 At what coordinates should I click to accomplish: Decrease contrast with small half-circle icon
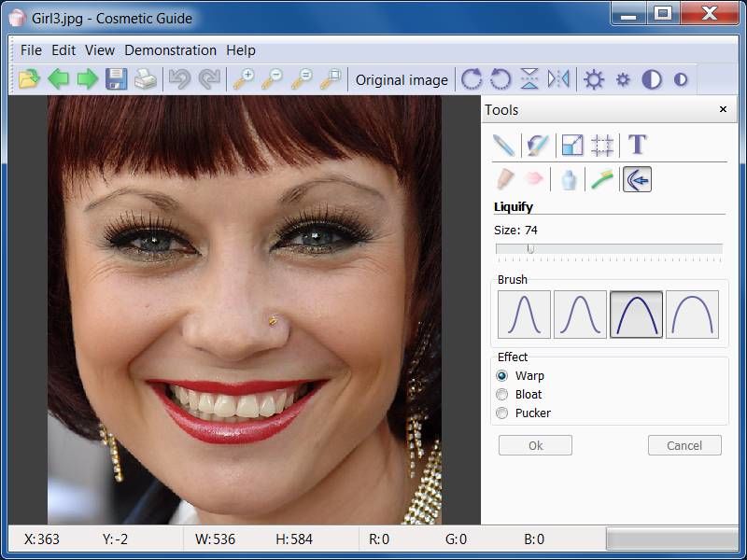coord(681,79)
